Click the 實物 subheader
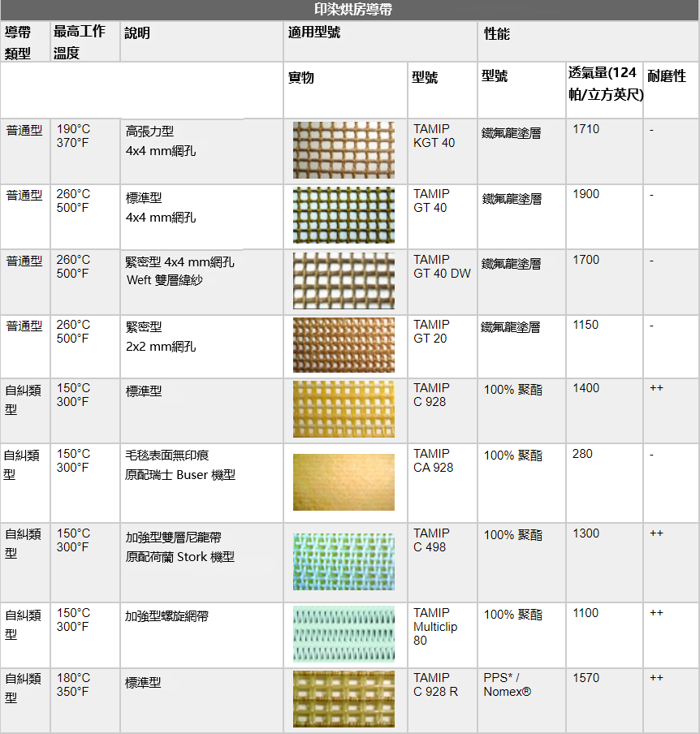The image size is (700, 734). (x=301, y=77)
